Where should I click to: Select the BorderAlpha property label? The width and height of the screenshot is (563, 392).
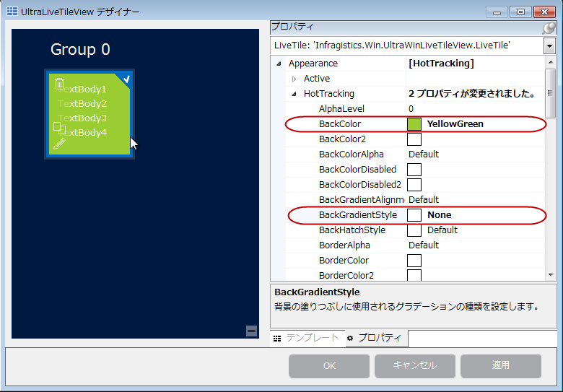pos(344,245)
